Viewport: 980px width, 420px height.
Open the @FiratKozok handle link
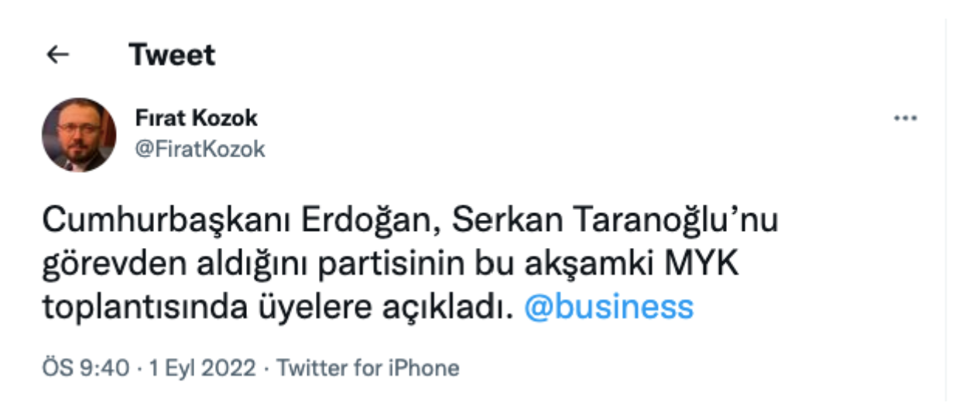click(x=200, y=149)
